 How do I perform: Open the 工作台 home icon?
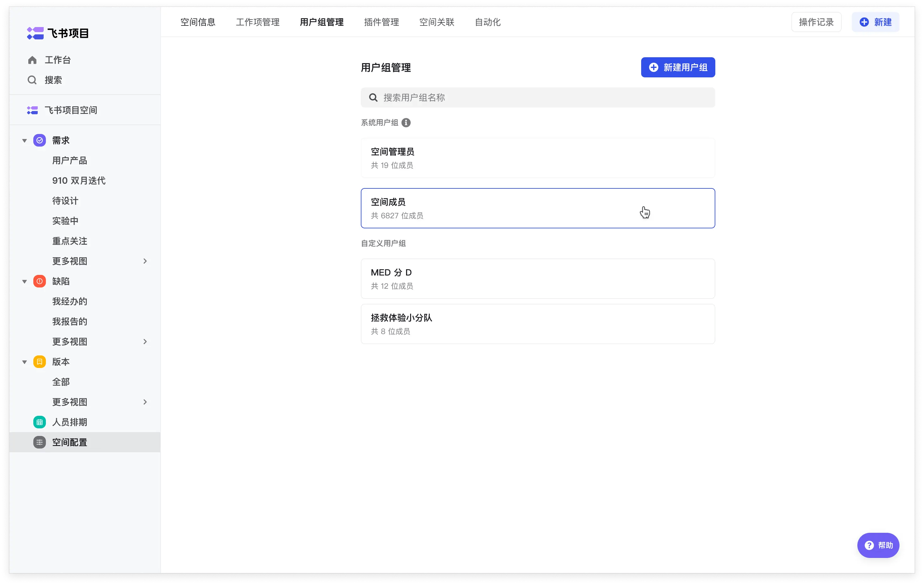(x=32, y=60)
